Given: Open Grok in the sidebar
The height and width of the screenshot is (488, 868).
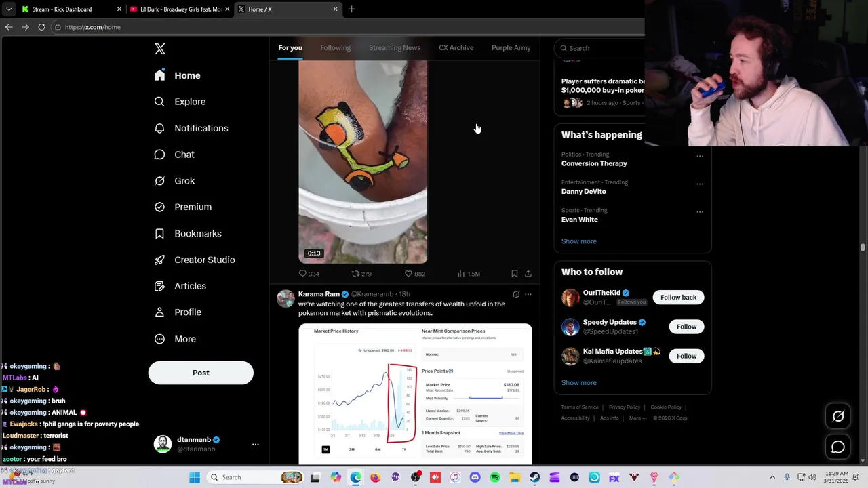Looking at the screenshot, I should (x=174, y=181).
